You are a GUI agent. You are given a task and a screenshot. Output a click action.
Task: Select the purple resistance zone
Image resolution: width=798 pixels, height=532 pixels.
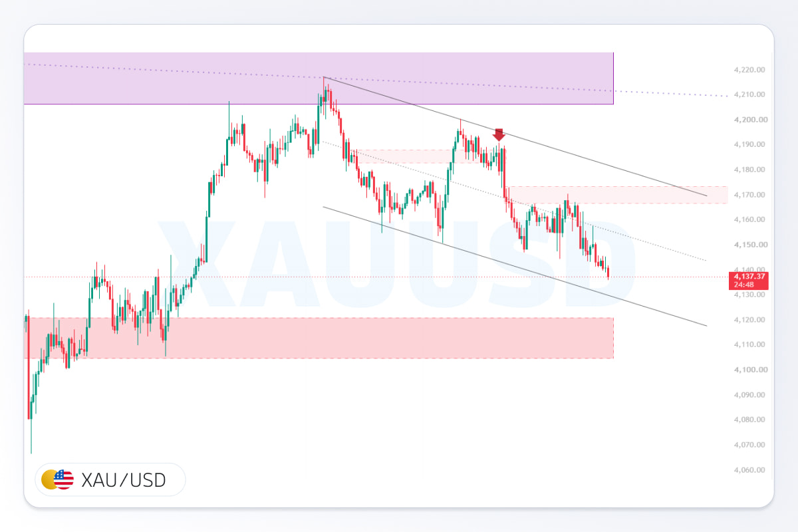pos(319,78)
